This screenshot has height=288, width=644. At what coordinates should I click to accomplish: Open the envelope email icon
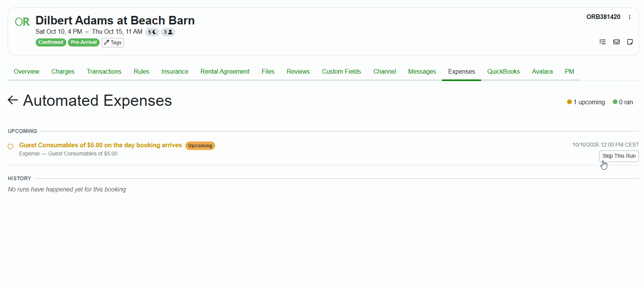click(616, 42)
